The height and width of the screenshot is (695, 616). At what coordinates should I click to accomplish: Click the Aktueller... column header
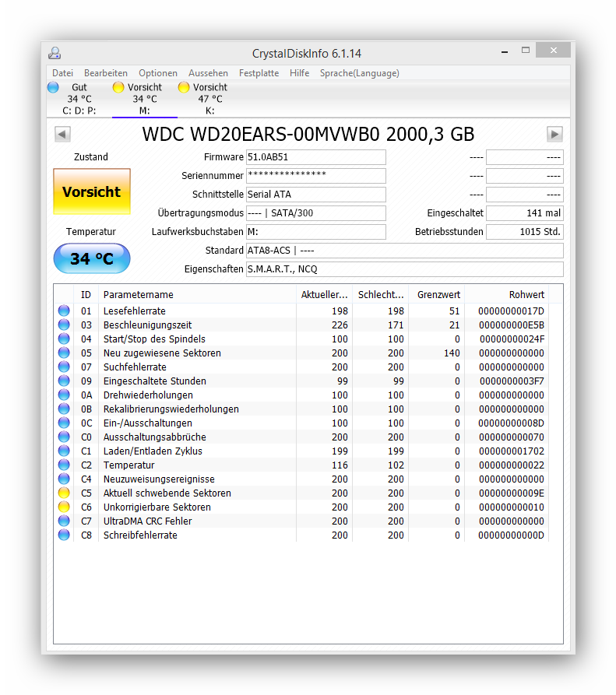point(324,295)
